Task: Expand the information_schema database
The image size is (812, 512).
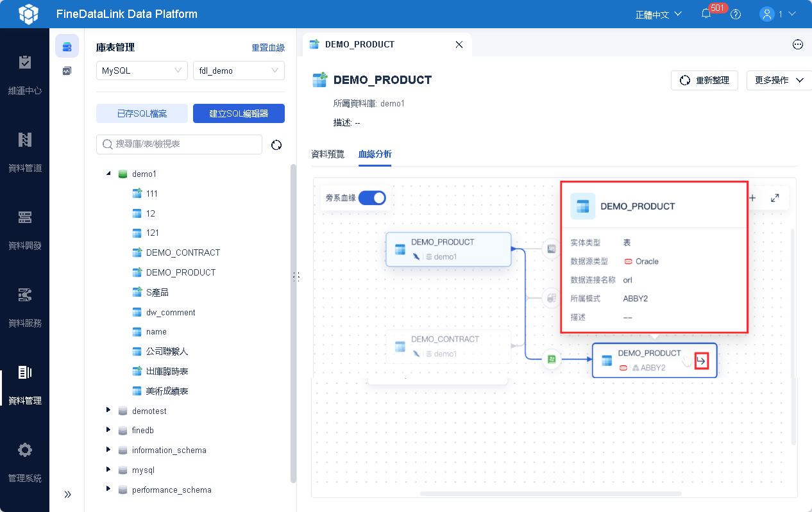Action: [x=108, y=450]
